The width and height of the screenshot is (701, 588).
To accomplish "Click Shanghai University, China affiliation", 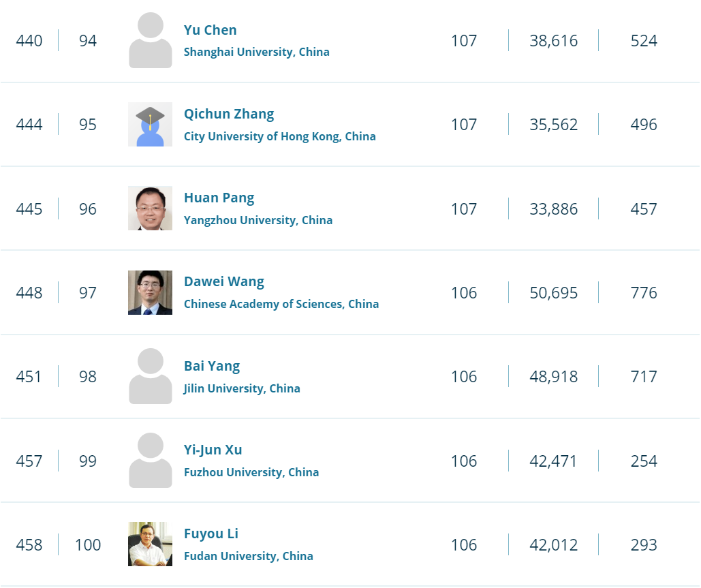I will point(256,52).
